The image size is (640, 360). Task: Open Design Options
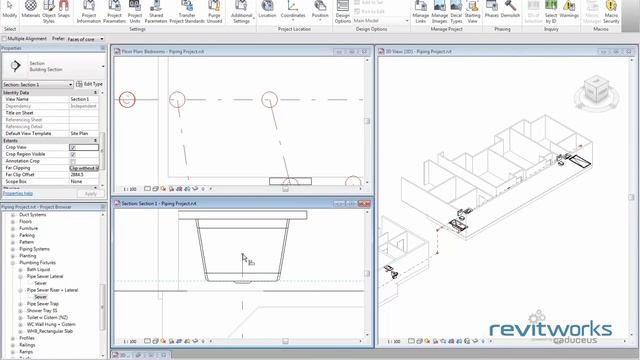342,12
